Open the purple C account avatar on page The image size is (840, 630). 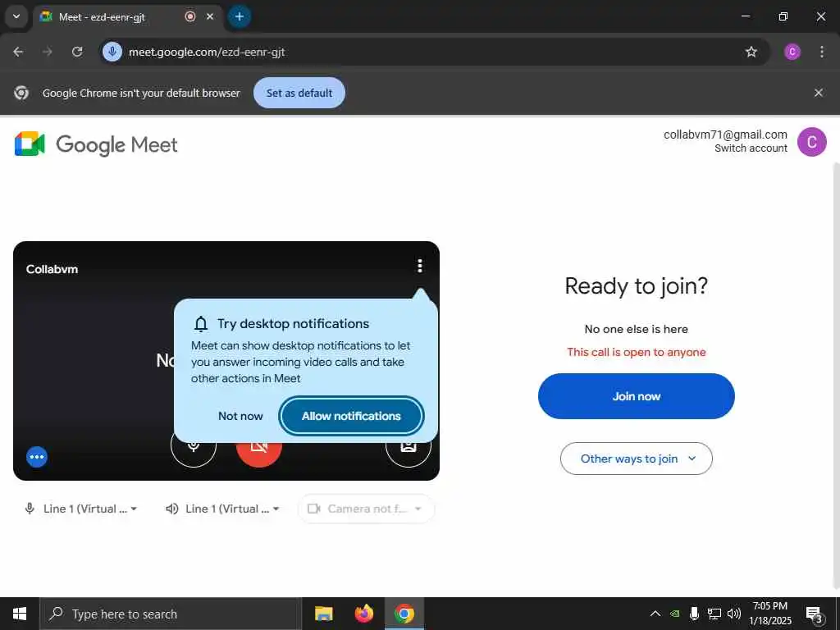pos(811,142)
